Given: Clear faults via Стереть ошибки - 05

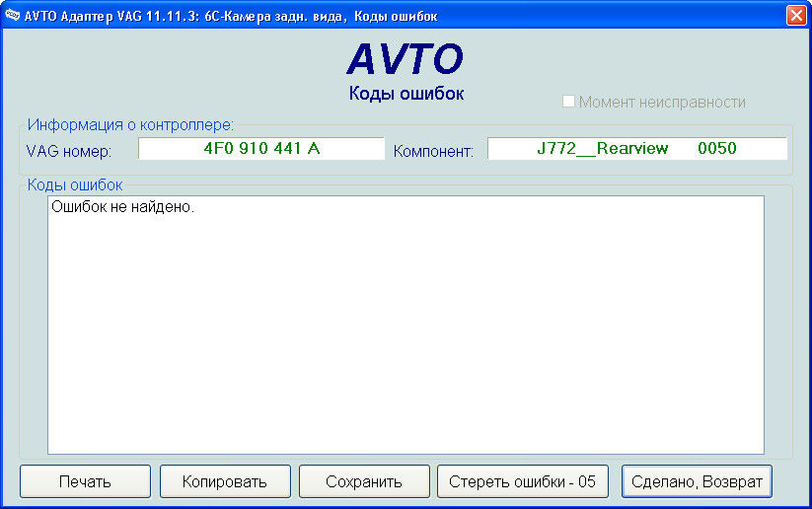Looking at the screenshot, I should [522, 481].
